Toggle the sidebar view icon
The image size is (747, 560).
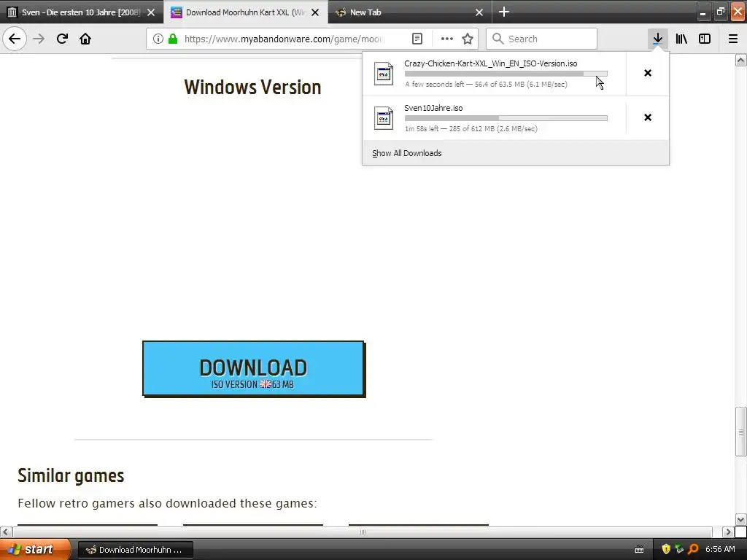tap(705, 39)
